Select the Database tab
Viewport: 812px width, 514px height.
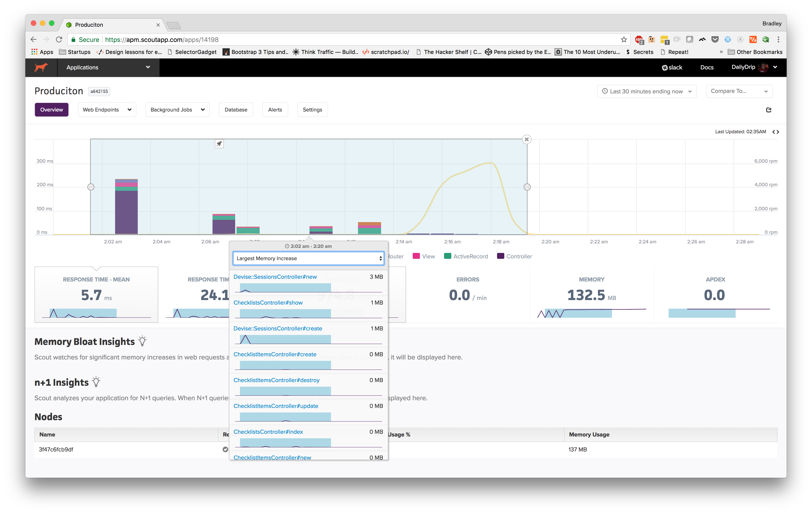click(236, 109)
